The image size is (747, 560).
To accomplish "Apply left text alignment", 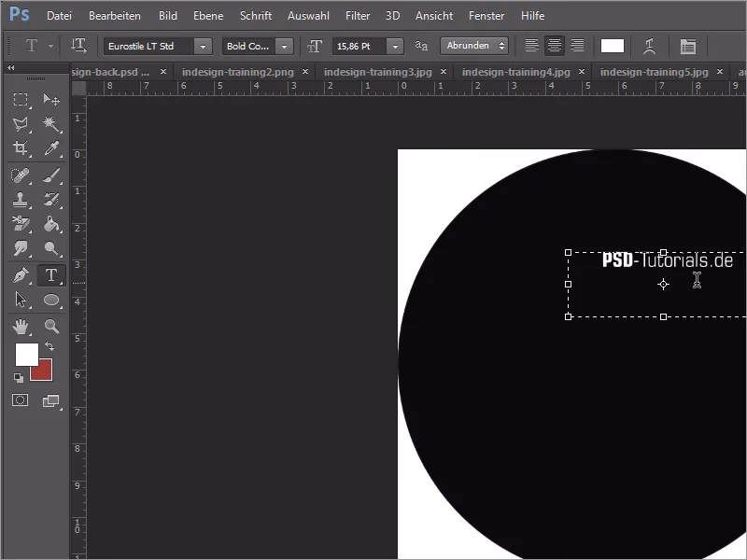I will click(530, 45).
